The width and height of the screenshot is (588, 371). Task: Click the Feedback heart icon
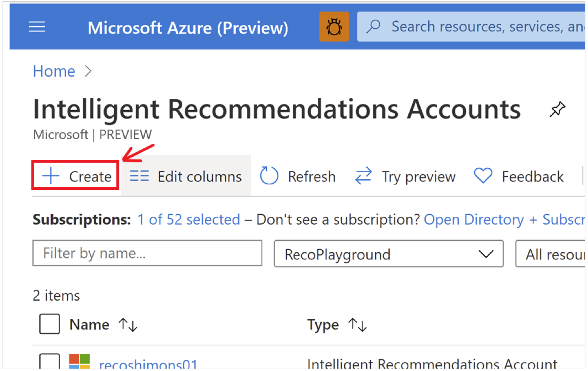483,176
